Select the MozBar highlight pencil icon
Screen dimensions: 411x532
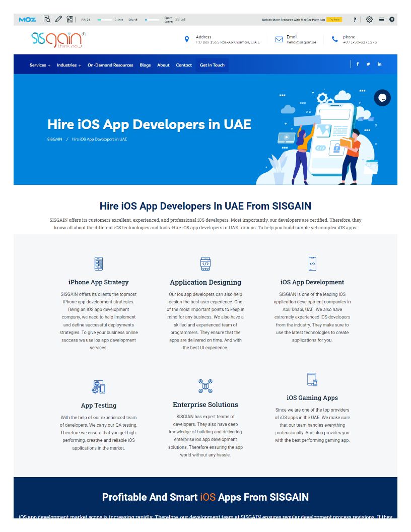click(x=58, y=19)
